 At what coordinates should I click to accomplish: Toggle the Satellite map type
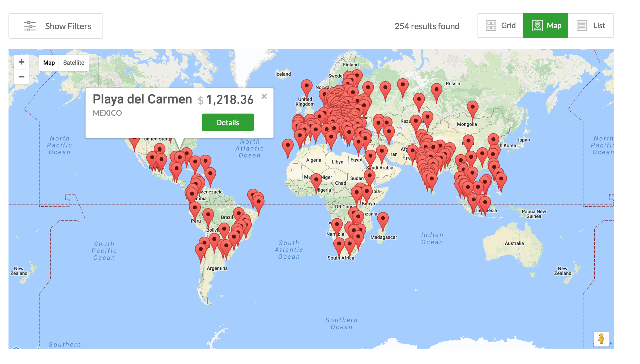point(74,63)
